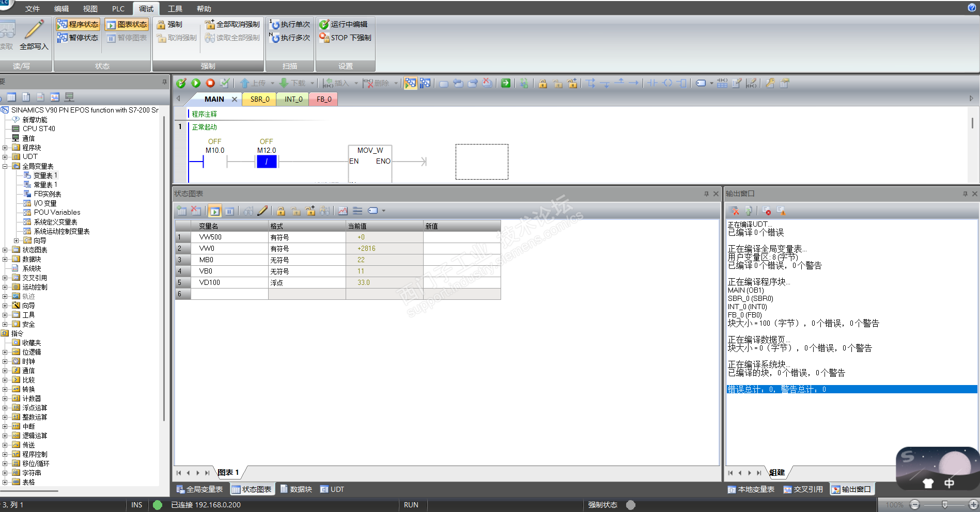Click the new value cell for VW500

(x=462, y=237)
